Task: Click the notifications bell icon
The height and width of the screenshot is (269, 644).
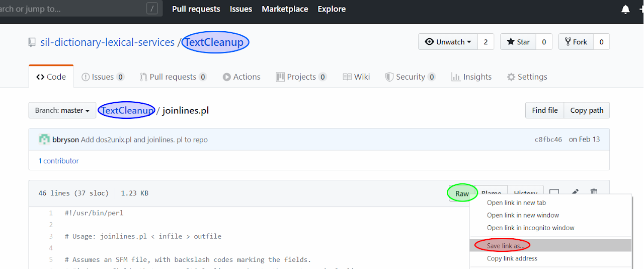Action: click(625, 9)
